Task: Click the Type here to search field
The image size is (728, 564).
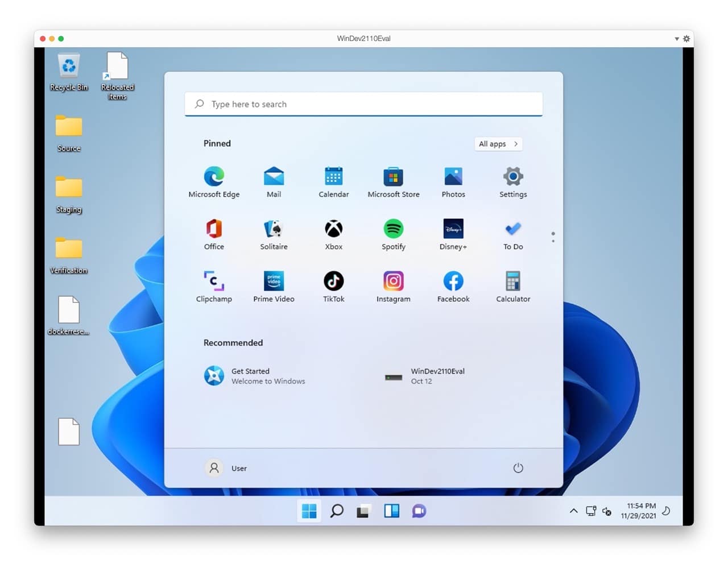Action: click(363, 104)
